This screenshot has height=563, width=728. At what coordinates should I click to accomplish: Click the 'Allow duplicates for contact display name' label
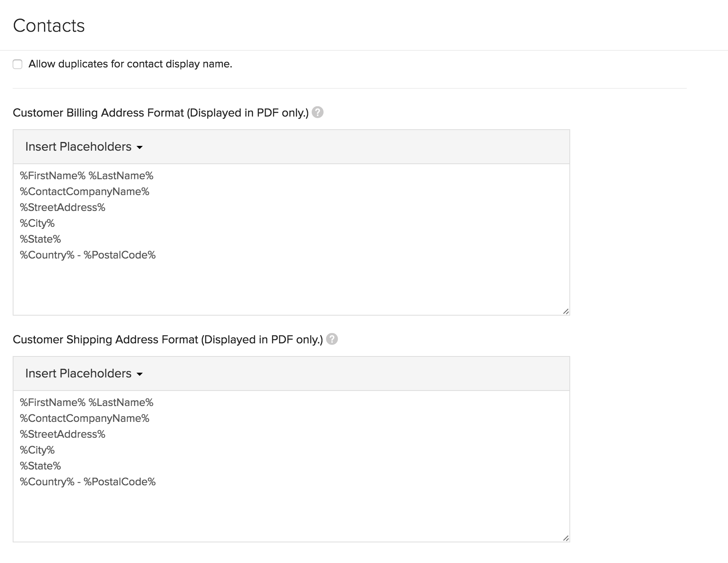tap(130, 64)
